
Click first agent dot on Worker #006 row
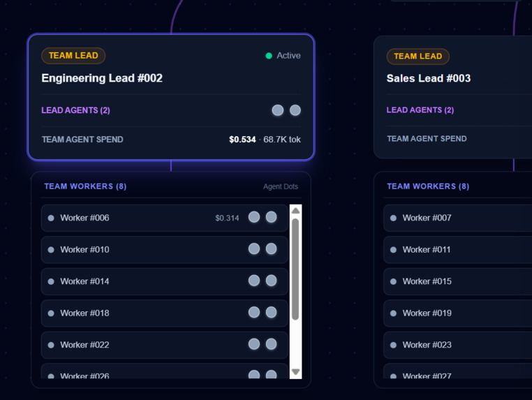[x=254, y=217]
